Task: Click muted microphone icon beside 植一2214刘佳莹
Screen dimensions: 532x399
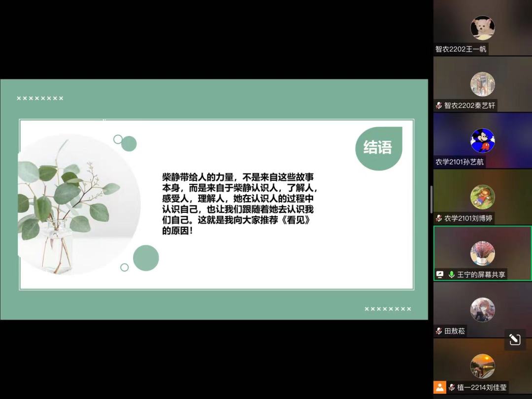Action: (452, 387)
